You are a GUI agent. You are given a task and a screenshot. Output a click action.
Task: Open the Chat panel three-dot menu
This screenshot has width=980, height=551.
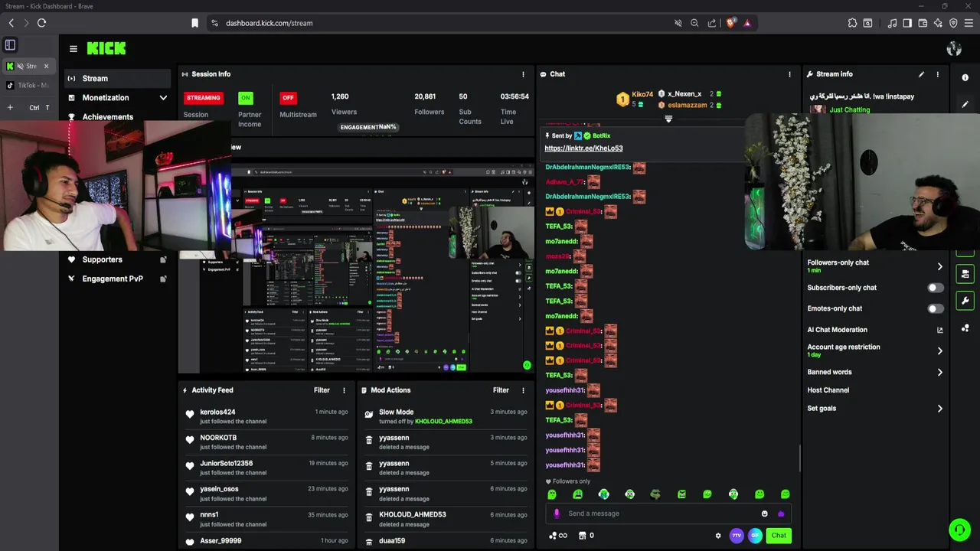pyautogui.click(x=789, y=74)
